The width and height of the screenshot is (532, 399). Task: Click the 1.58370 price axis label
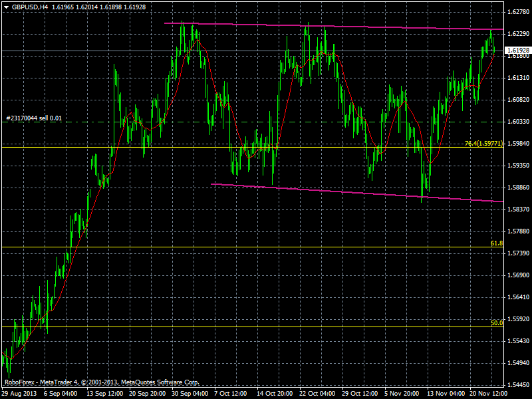(x=518, y=209)
